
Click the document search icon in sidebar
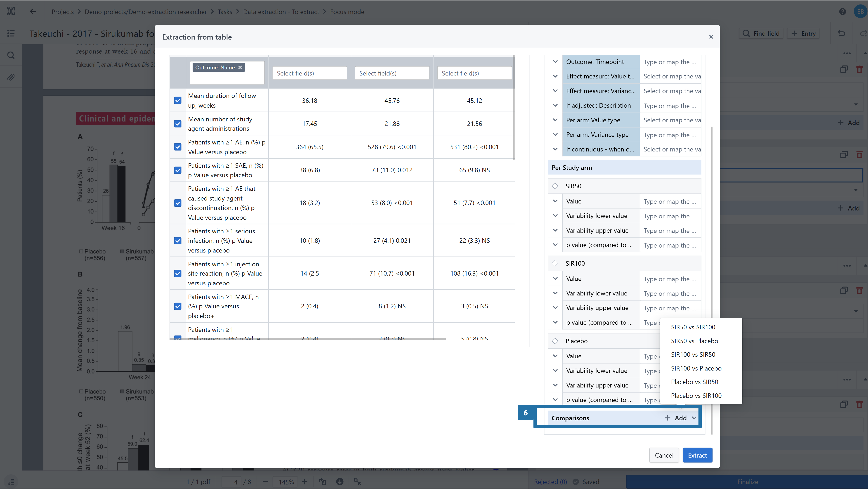[x=11, y=55]
